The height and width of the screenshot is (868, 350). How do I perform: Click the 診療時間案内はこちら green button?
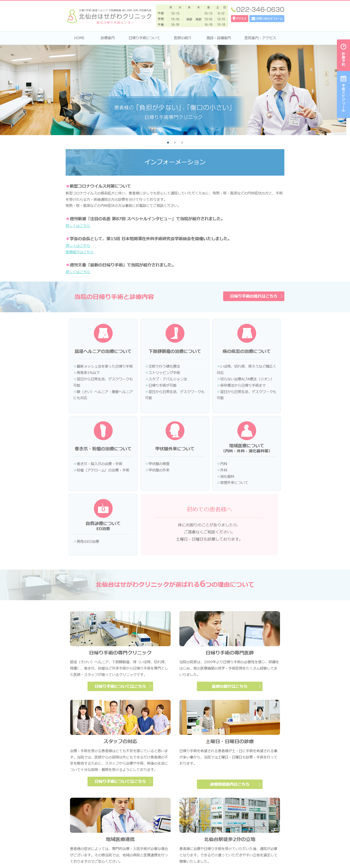point(229,784)
